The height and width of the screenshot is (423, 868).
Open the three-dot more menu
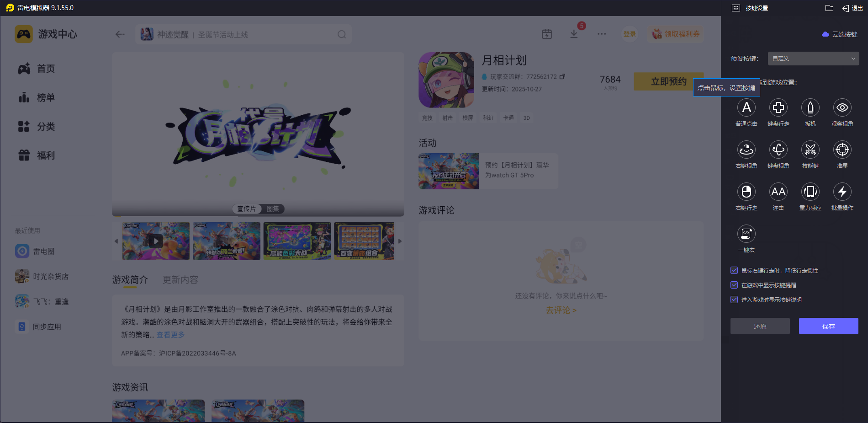[602, 34]
